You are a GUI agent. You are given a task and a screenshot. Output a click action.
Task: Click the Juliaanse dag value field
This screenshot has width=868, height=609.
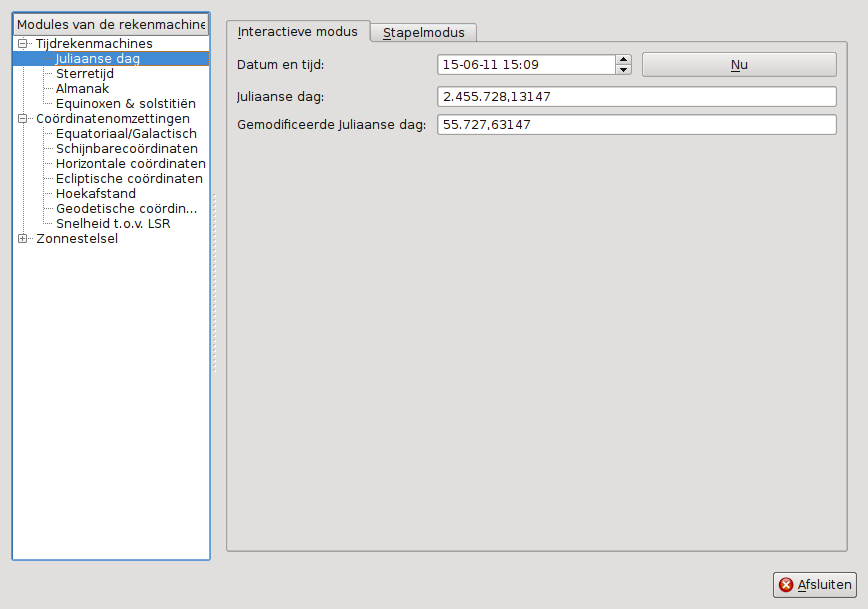(x=636, y=97)
